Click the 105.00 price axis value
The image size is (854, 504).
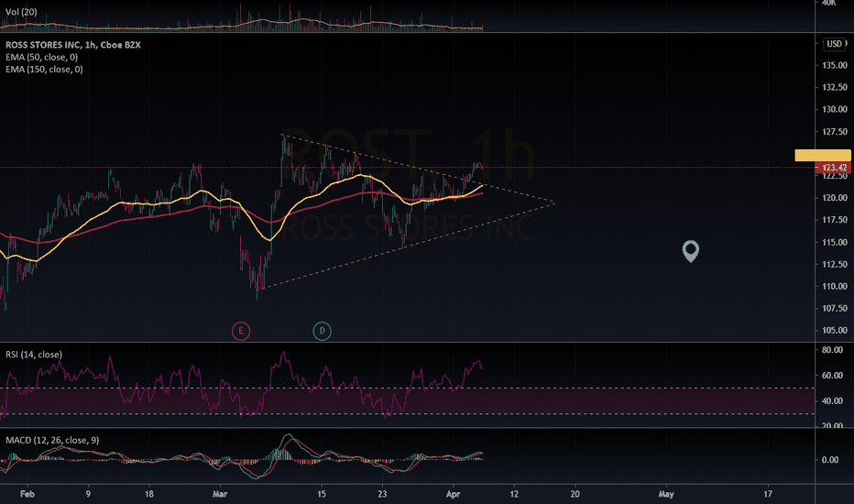tap(835, 331)
